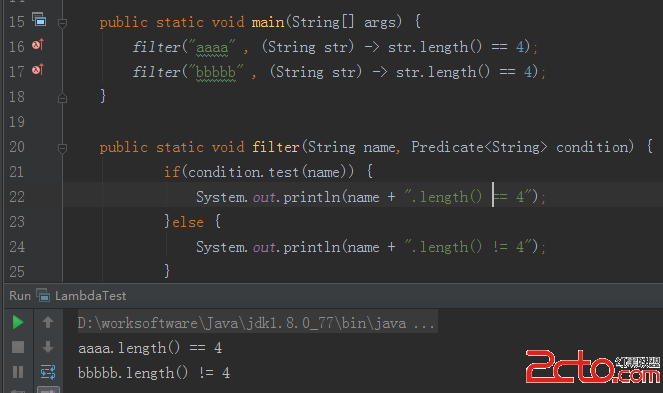Click the lambda gutter marker on line 16
The height and width of the screenshot is (393, 663).
(x=38, y=44)
